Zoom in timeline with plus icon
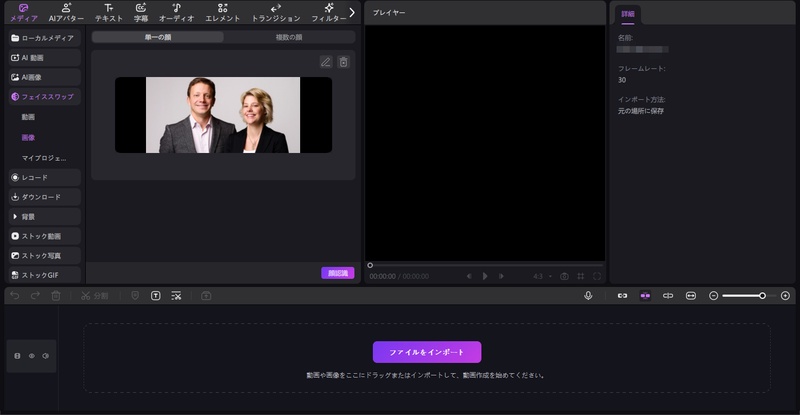Image resolution: width=800 pixels, height=415 pixels. click(x=786, y=296)
